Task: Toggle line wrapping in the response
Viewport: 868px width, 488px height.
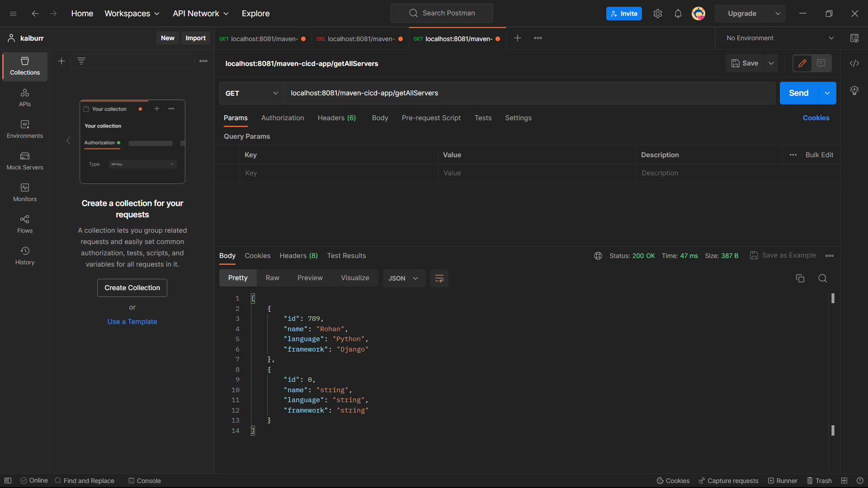Action: point(439,278)
